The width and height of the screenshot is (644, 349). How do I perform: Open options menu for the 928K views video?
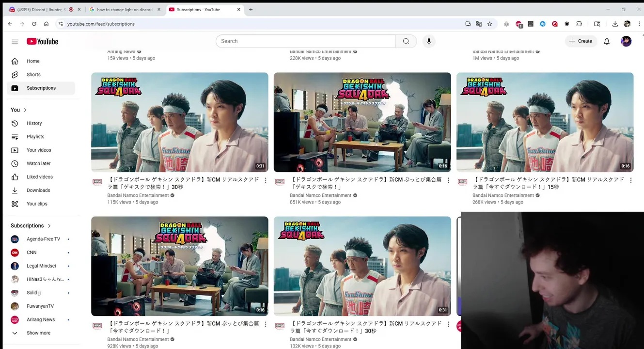point(266,324)
